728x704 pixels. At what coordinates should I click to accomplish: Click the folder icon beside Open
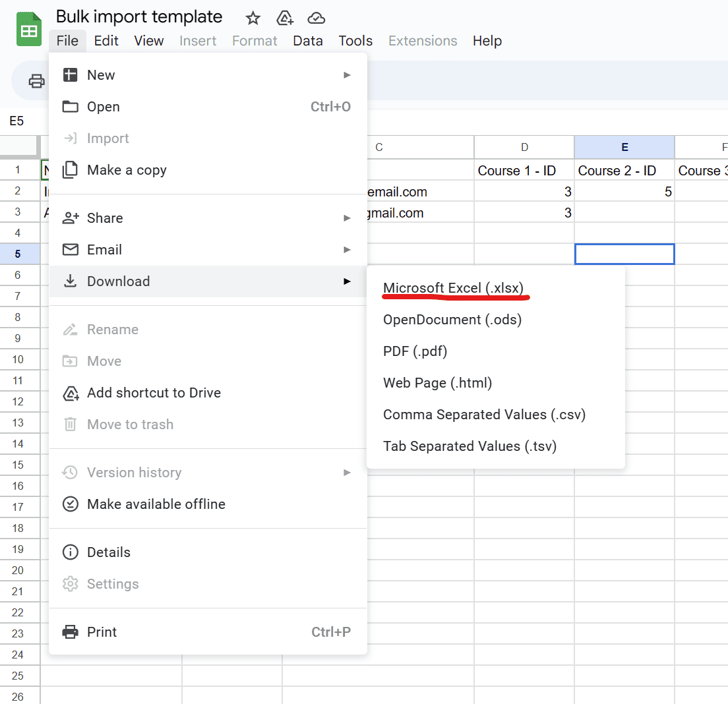coord(70,106)
